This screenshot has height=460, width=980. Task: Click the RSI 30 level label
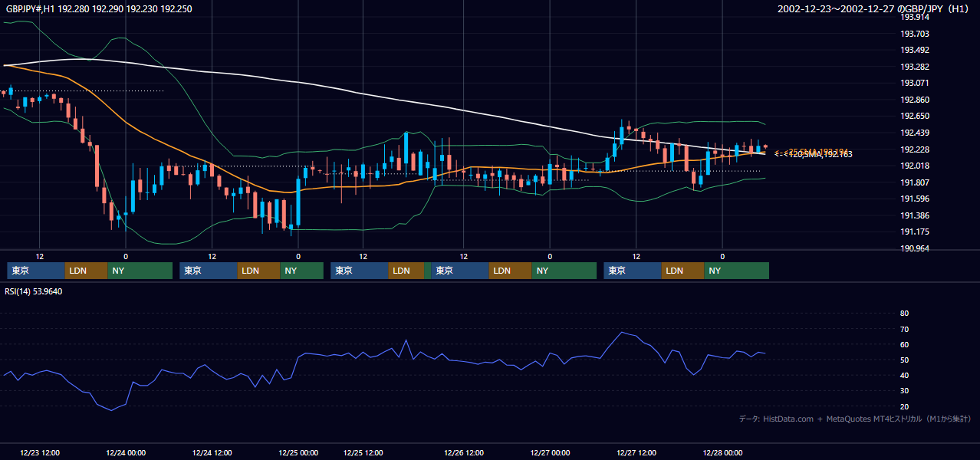904,391
